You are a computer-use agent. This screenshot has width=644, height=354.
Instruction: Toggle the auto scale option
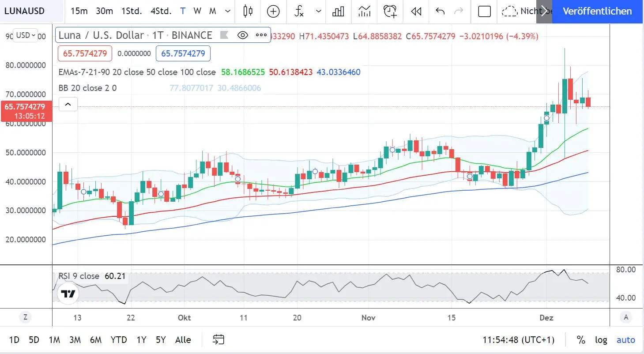tap(626, 340)
